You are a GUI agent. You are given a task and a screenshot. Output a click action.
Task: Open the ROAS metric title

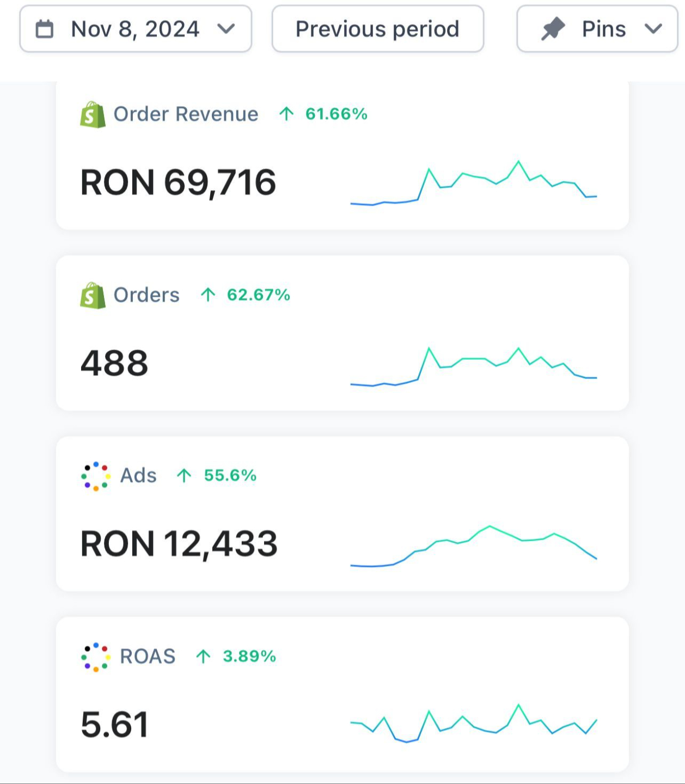[148, 657]
